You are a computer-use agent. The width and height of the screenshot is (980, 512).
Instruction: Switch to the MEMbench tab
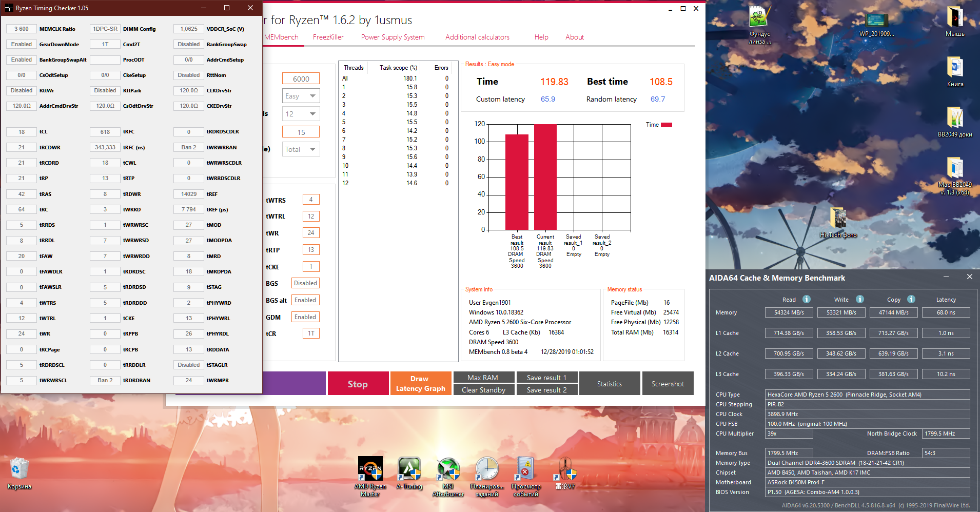point(281,37)
